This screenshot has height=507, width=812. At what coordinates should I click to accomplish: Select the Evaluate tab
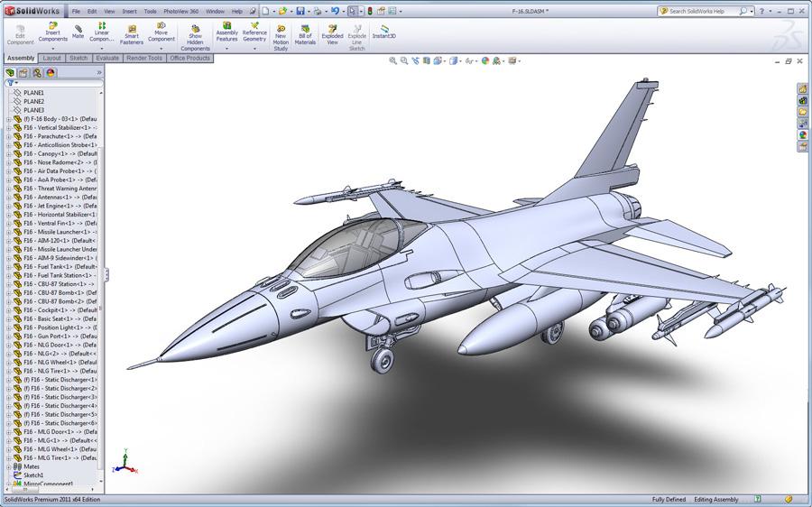107,58
